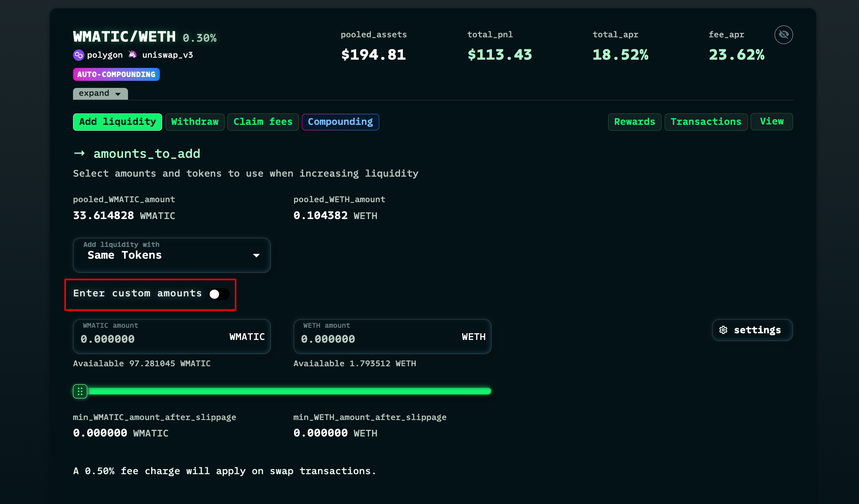
Task: Switch to the Withdraw tab
Action: [195, 122]
